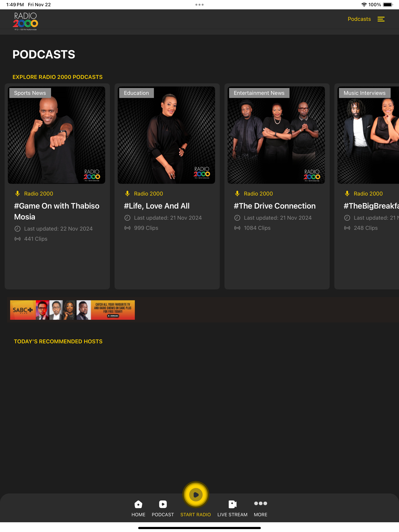399x532 pixels.
Task: Tap the '441 Clips' text
Action: pos(36,239)
